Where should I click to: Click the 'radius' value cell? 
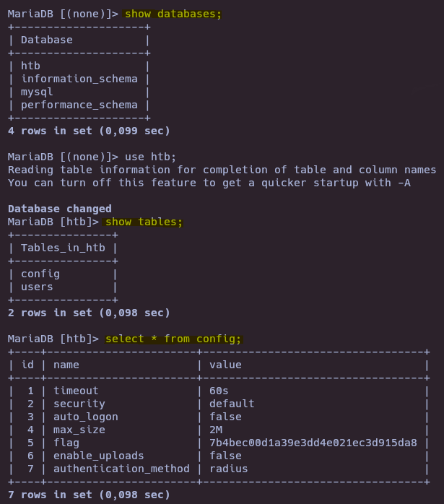pos(229,469)
